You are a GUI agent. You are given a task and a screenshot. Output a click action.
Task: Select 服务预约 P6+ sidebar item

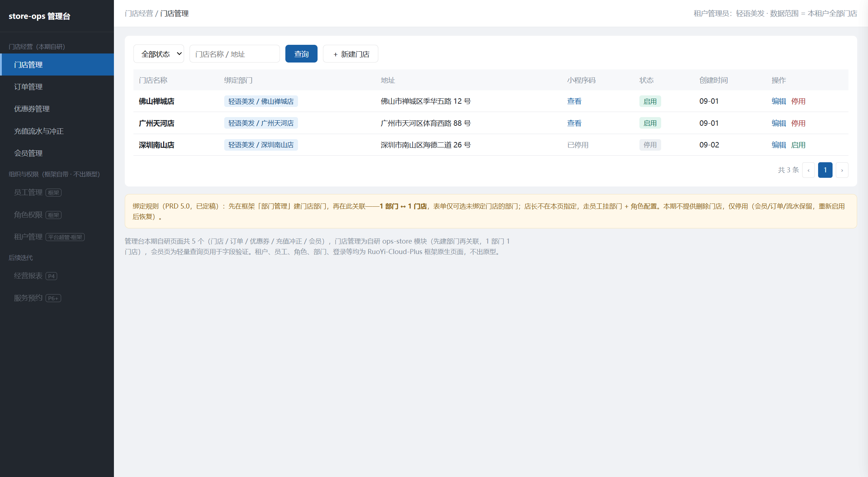point(57,298)
